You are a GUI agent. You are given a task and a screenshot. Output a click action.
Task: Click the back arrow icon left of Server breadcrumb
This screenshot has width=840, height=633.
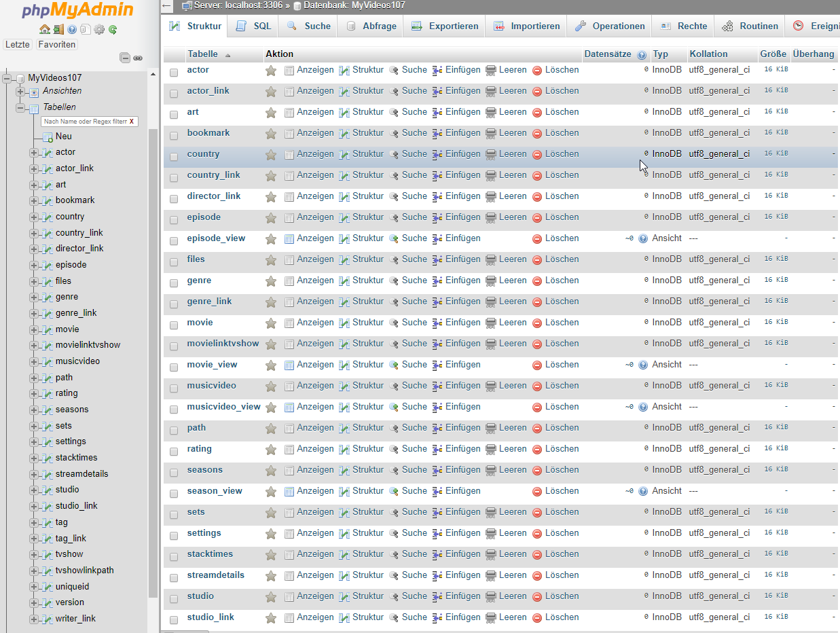coord(167,6)
